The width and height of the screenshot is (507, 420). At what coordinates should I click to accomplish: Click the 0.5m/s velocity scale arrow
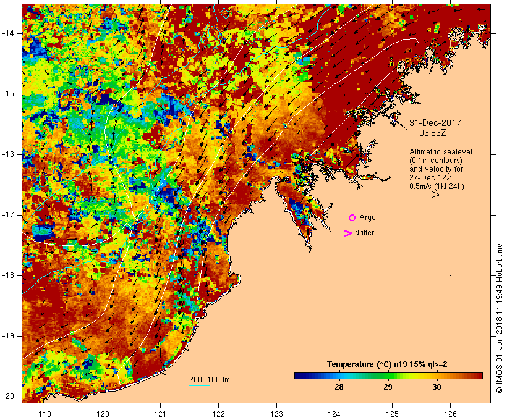click(428, 195)
